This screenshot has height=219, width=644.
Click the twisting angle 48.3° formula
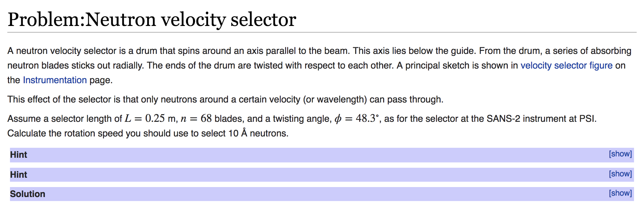click(357, 118)
